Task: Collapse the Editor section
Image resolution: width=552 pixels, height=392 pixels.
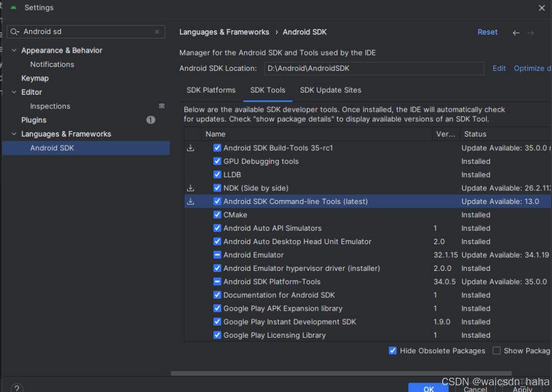Action: (14, 92)
